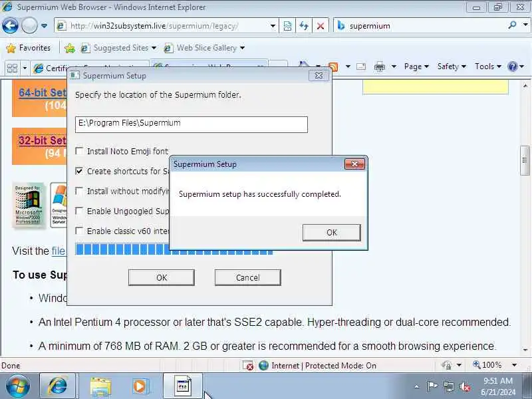Close the setup completed message box
Viewport: 532px width, 399px height.
[x=354, y=164]
